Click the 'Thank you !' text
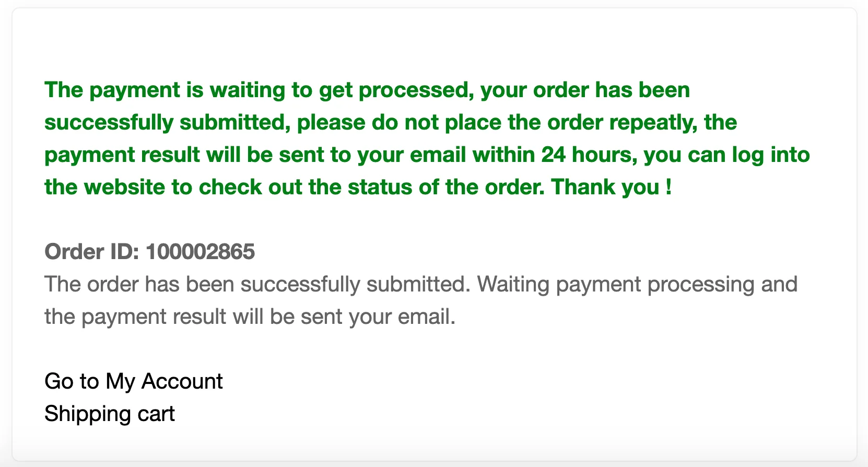 [612, 187]
